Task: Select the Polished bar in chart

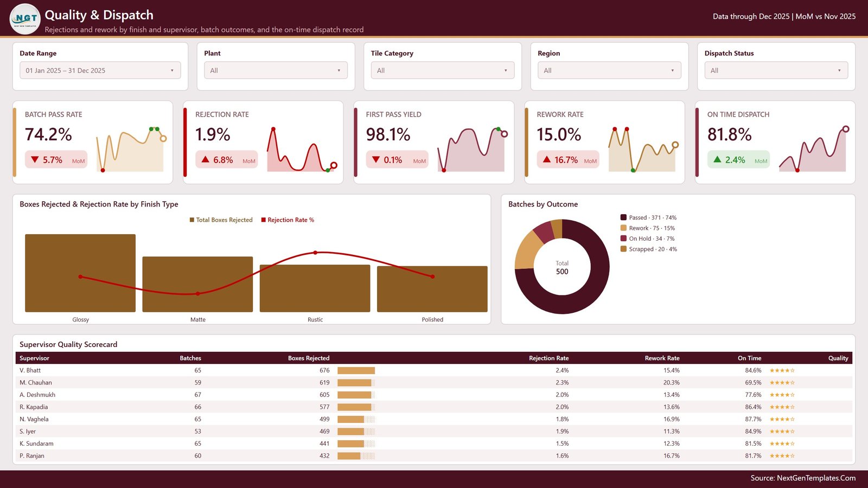Action: (x=432, y=289)
